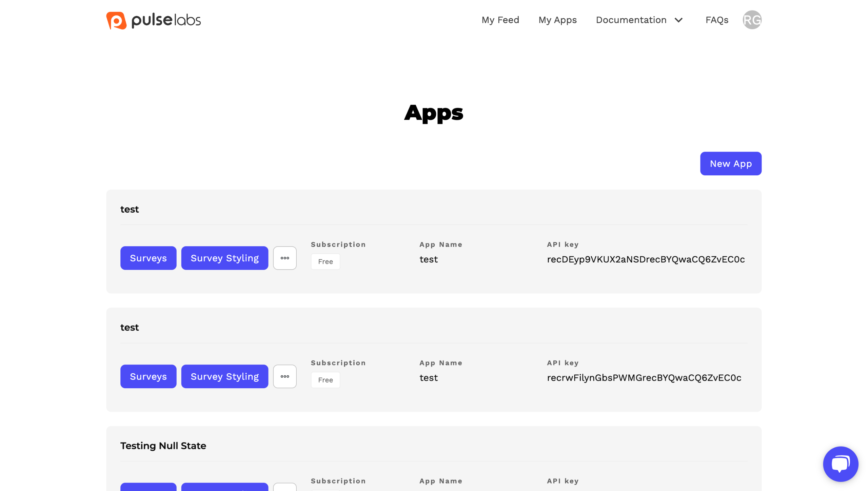This screenshot has width=868, height=491.
Task: Click Free subscription badge of second app
Action: pos(325,380)
